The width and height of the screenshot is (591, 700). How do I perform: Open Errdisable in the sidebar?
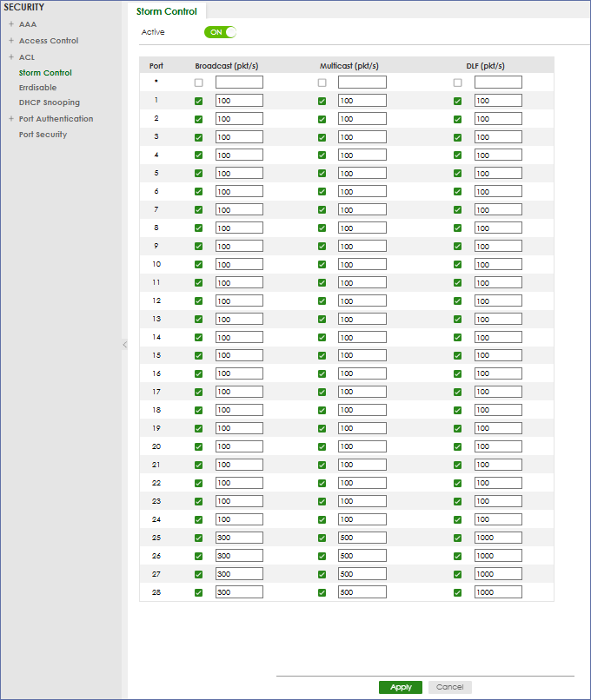coord(37,88)
